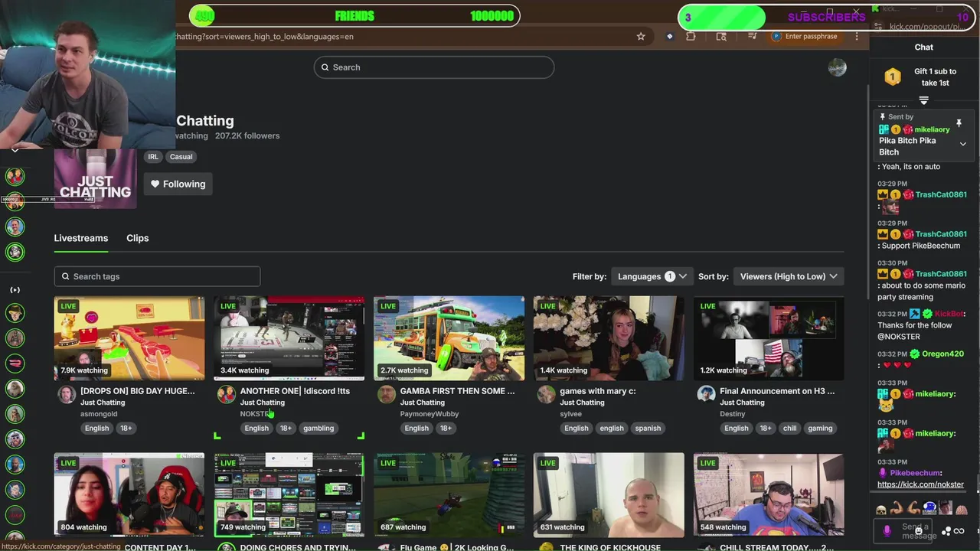Switch to the Livestreams tab
This screenshot has height=551, width=980.
point(81,238)
